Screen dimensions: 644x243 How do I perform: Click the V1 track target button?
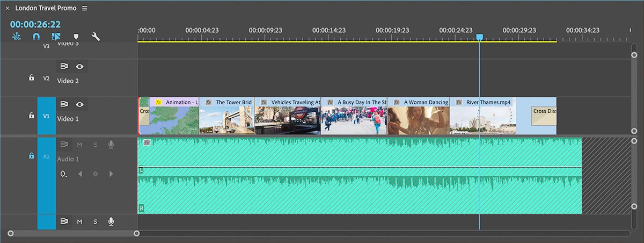click(x=46, y=116)
